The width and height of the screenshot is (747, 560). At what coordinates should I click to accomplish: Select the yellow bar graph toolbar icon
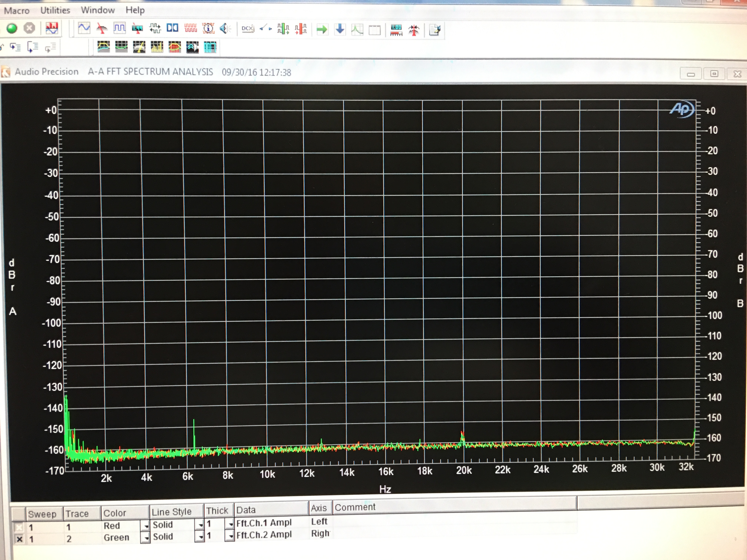(157, 47)
